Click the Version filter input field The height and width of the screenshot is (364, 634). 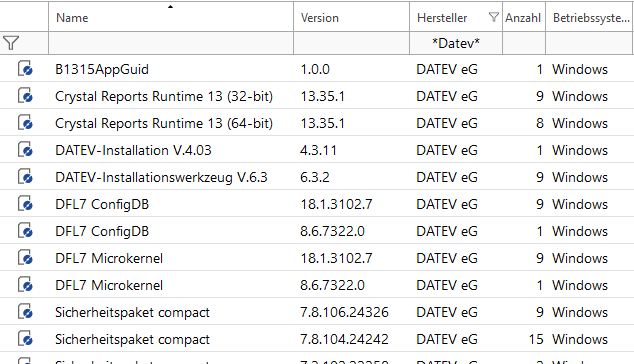click(x=351, y=43)
